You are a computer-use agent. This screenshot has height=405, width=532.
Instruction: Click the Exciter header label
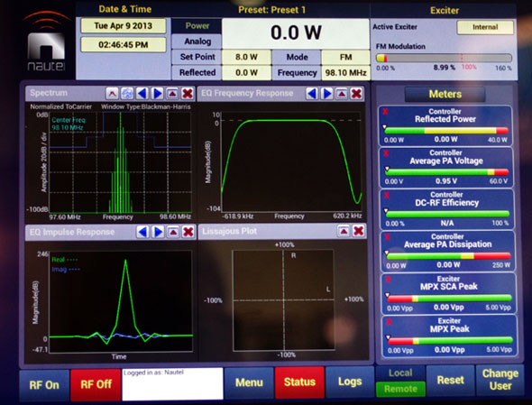click(445, 11)
